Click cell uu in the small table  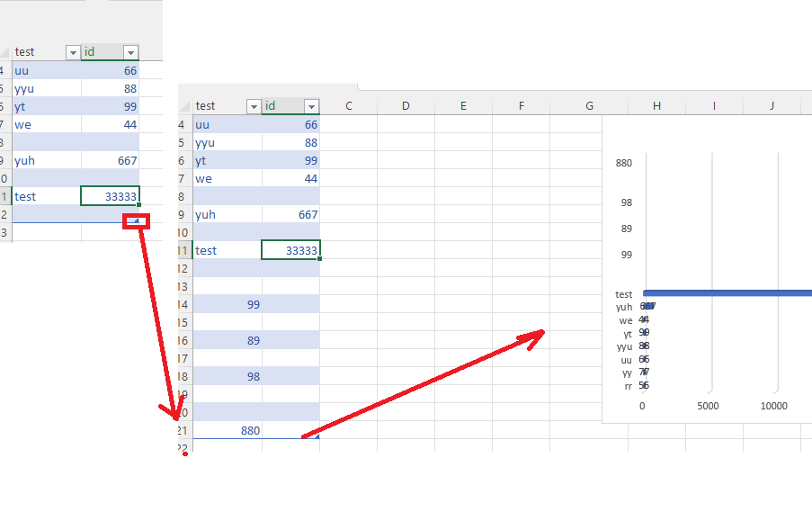47,70
